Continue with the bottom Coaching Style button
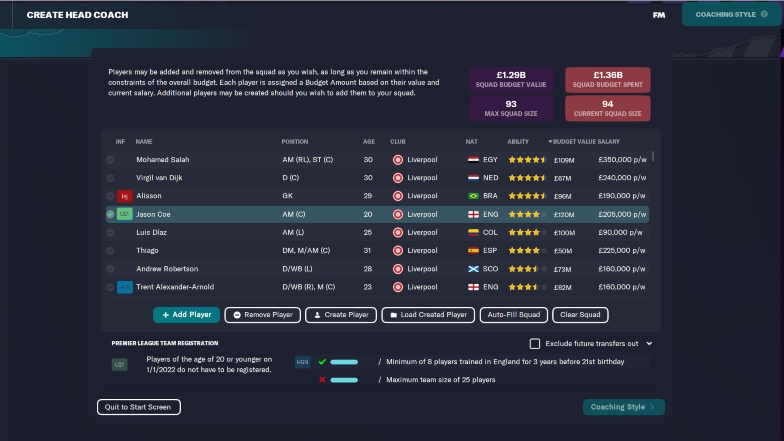Image resolution: width=784 pixels, height=441 pixels. [x=624, y=407]
